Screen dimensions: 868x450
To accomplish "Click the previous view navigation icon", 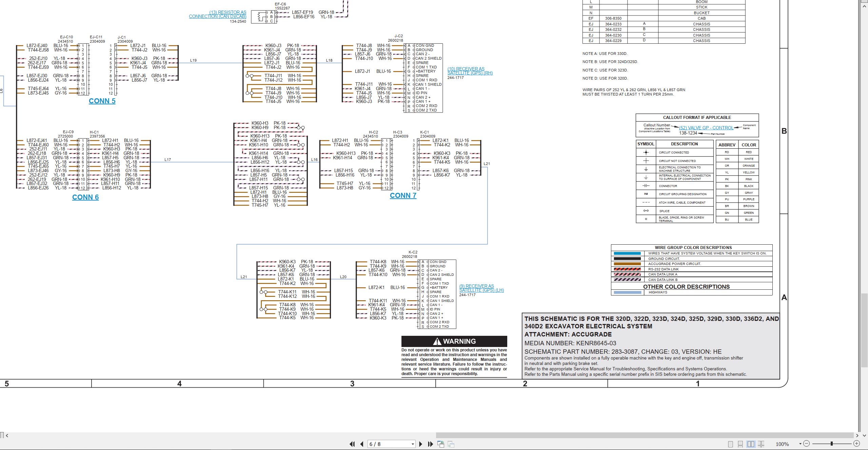I will pos(441,444).
